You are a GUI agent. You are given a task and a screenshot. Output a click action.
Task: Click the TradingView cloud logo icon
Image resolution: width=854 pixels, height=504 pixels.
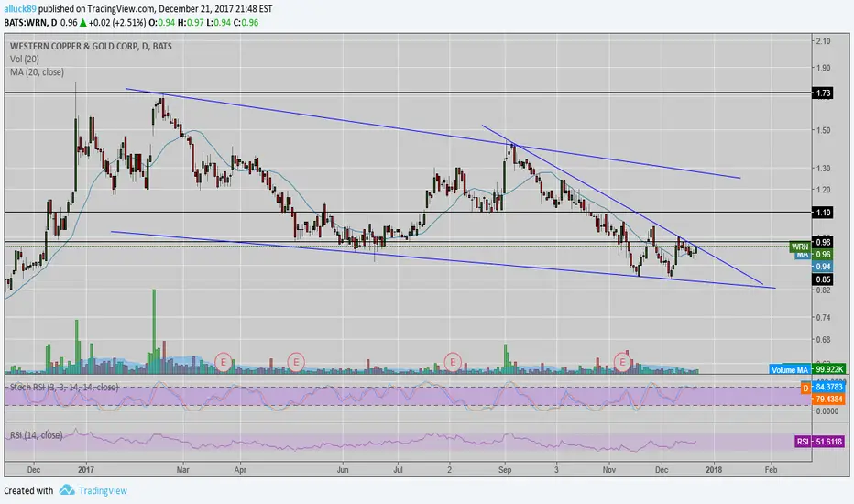(67, 490)
